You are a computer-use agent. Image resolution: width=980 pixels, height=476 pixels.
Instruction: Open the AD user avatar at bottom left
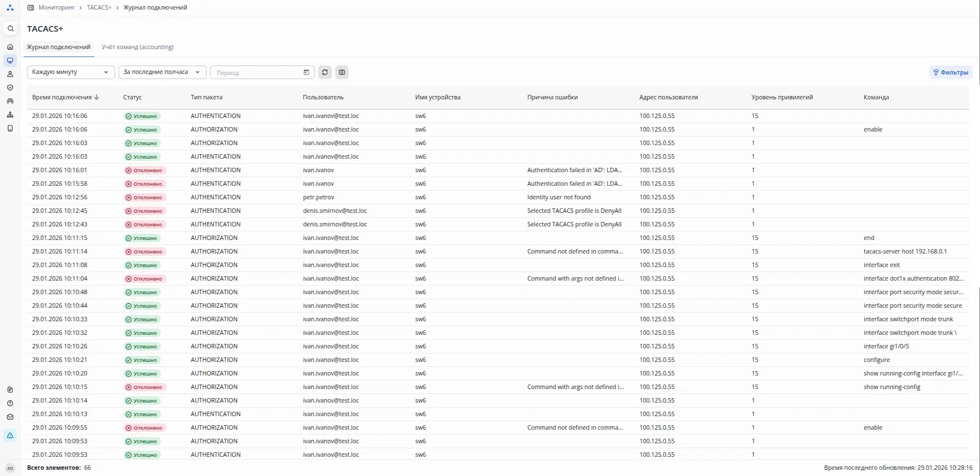point(10,468)
